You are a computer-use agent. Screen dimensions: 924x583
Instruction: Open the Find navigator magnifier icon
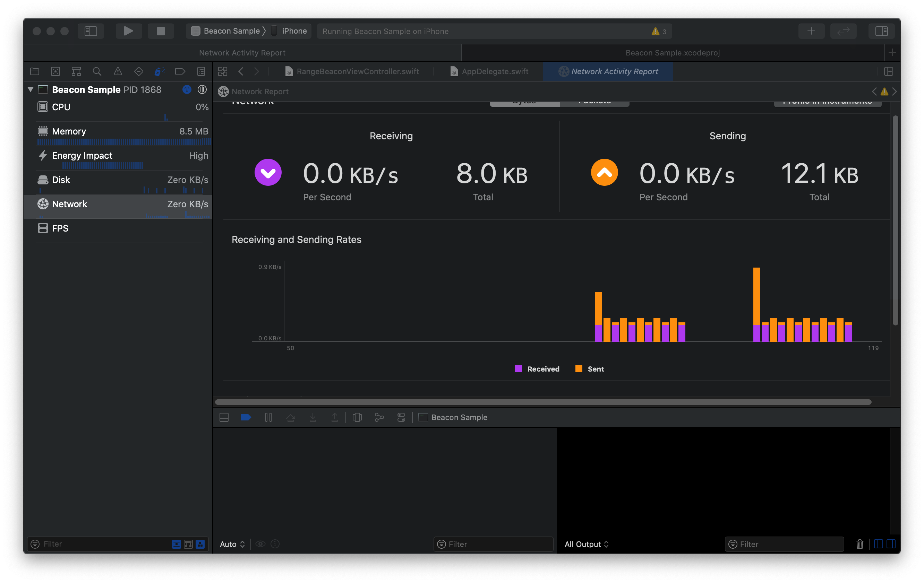tap(97, 71)
